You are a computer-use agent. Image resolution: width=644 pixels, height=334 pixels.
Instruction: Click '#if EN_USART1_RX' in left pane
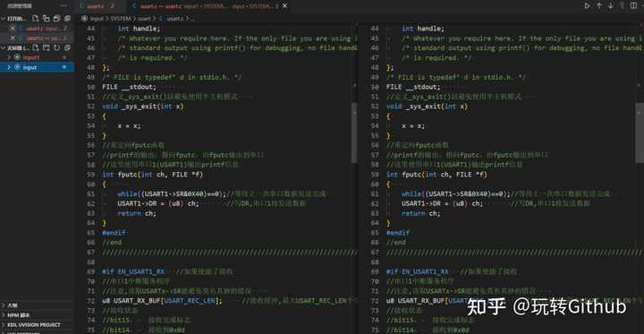tap(133, 272)
